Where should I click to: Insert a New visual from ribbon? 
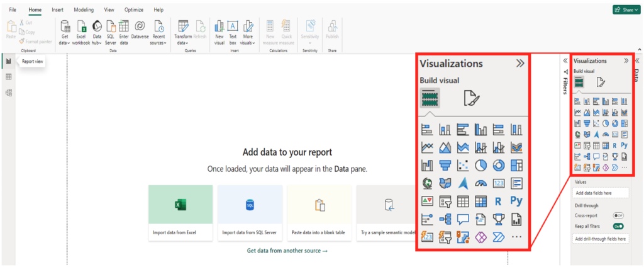coord(219,30)
